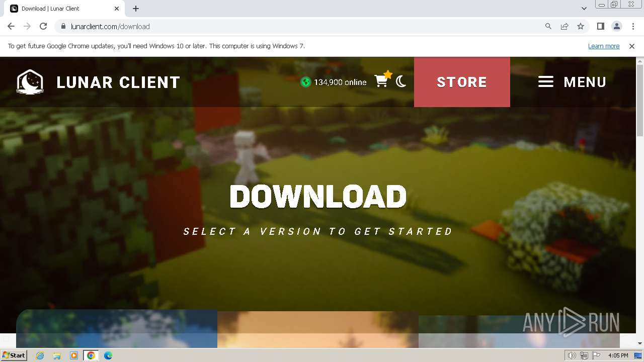
Task: Go forward in browser history
Action: [x=27, y=26]
